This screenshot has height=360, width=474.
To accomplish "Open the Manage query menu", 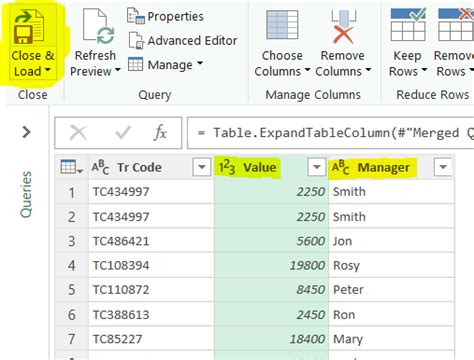I will pos(165,64).
